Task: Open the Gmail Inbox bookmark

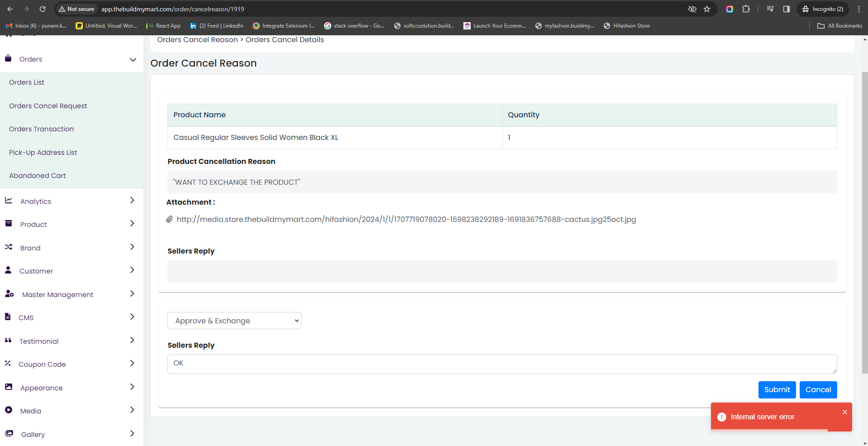Action: pyautogui.click(x=36, y=26)
